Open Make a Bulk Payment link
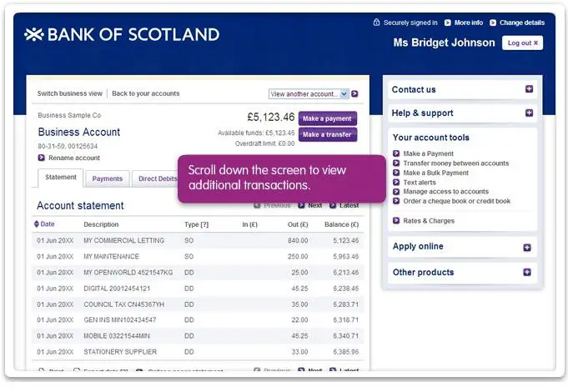568x392 pixels. pyautogui.click(x=435, y=173)
